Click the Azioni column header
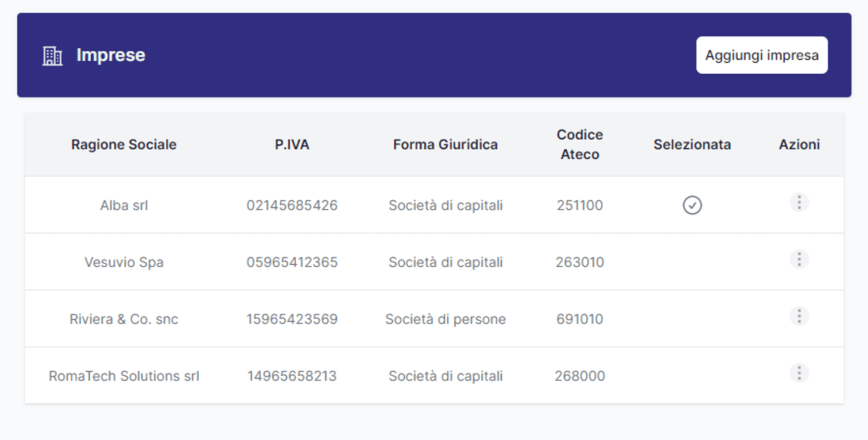The height and width of the screenshot is (440, 868). coord(799,144)
